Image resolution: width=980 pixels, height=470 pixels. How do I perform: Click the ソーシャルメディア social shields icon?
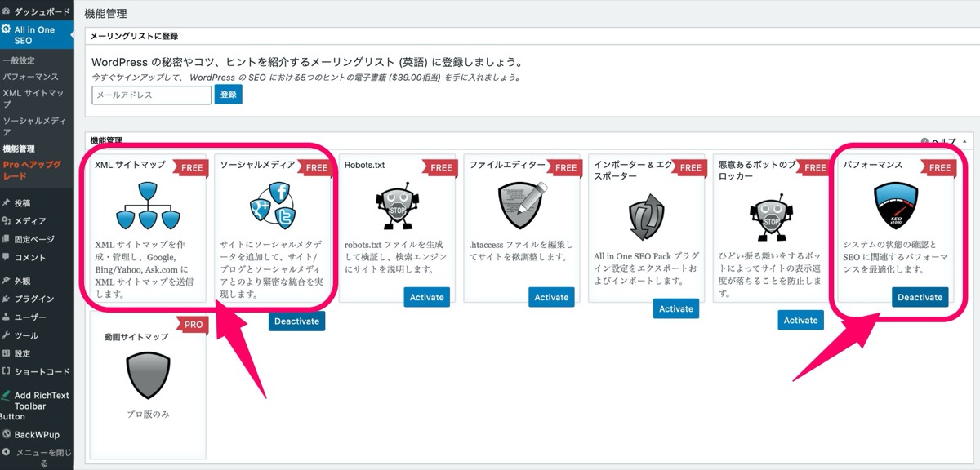tap(272, 206)
